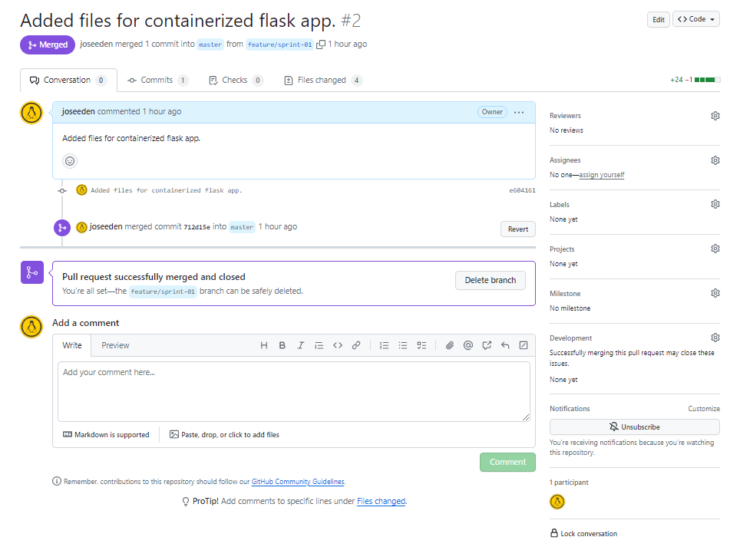Toggle Unsubscribe from notifications
Viewport: 740px width, 560px height.
click(634, 427)
